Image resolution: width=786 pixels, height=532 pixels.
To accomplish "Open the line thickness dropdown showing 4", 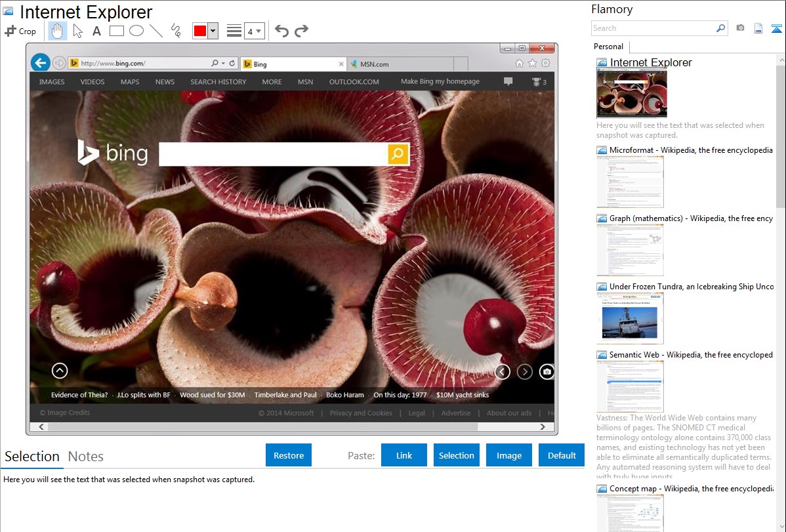I will 254,31.
